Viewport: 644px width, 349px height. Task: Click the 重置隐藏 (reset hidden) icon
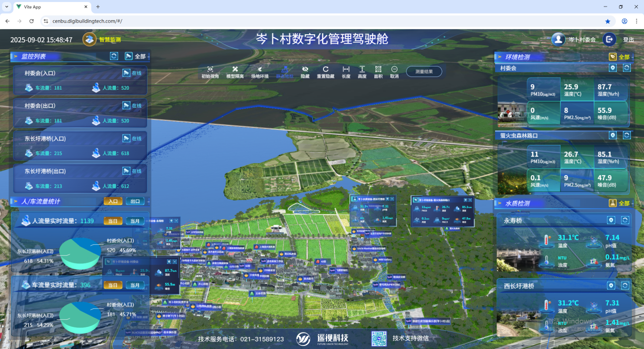pos(326,69)
